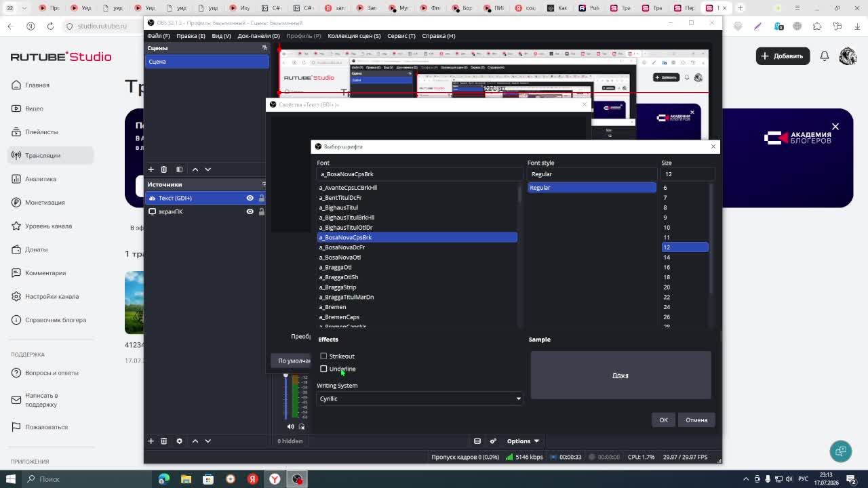868x488 pixels.
Task: Open scene filters icon in Scenes toolbar
Action: (179, 169)
